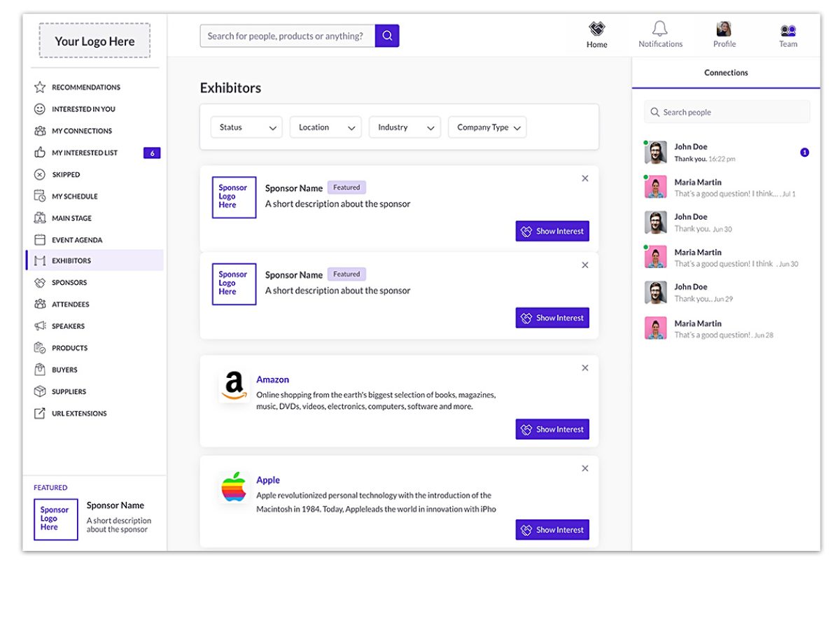
Task: Dismiss the Amazon exhibitor card
Action: pyautogui.click(x=585, y=368)
